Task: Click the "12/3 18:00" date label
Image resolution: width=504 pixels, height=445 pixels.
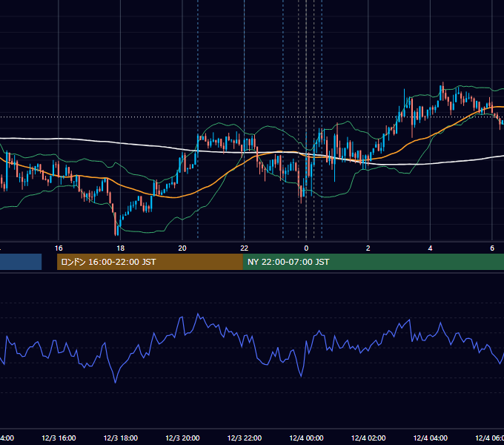Action: [x=121, y=438]
